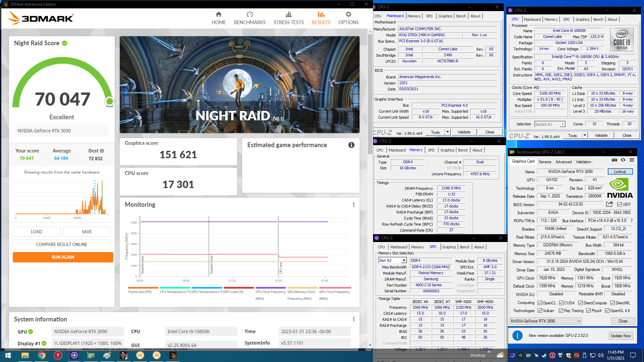The width and height of the screenshot is (644, 362).
Task: Click the green check next to GPU in System information
Action: [x=31, y=331]
